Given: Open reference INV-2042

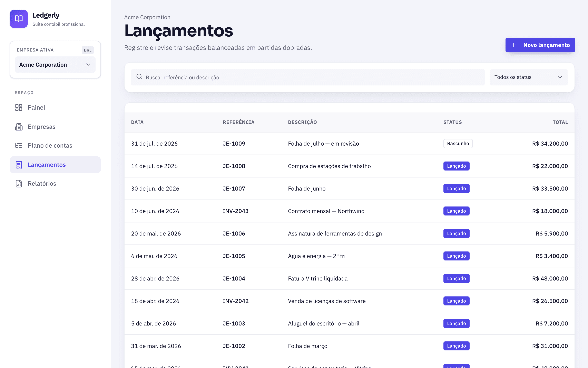Looking at the screenshot, I should click(x=236, y=301).
